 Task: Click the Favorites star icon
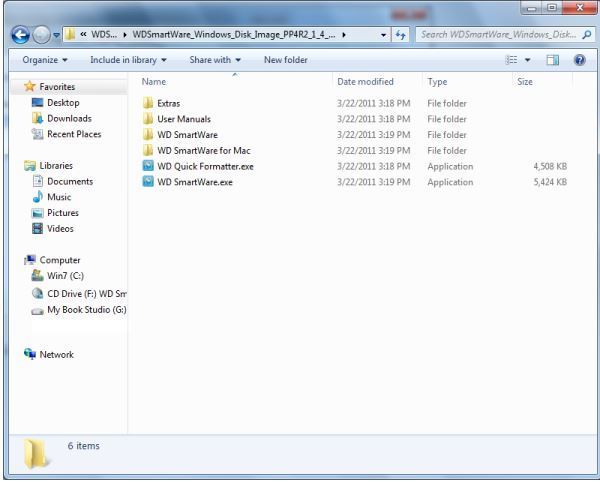tap(29, 86)
